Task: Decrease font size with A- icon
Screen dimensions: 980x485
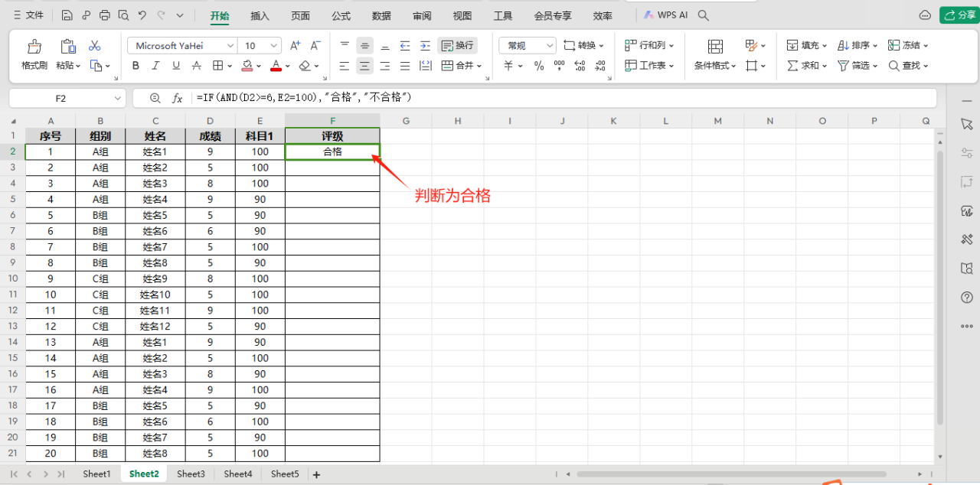Action: [315, 46]
